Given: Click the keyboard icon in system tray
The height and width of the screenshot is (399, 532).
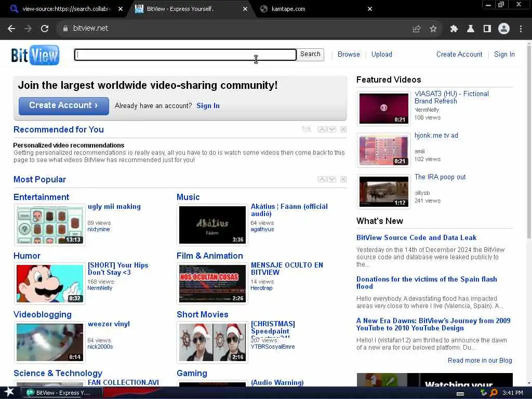Looking at the screenshot, I should pos(460,394).
